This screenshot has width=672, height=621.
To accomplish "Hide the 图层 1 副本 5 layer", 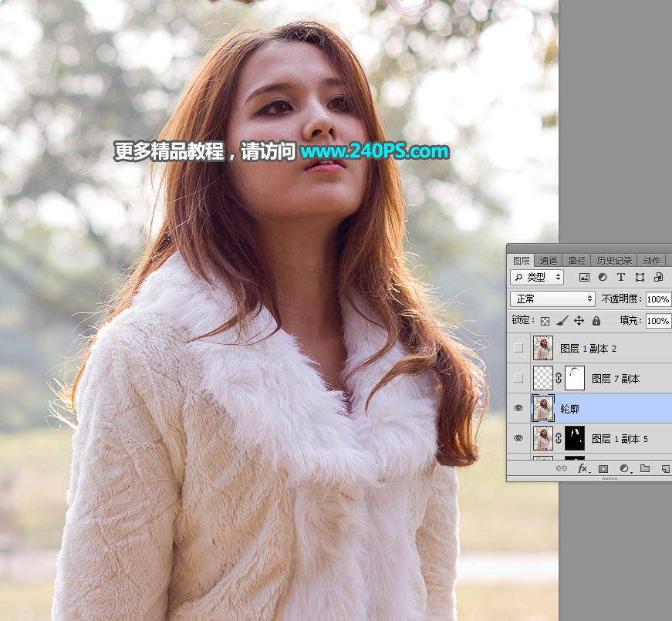I will coord(518,438).
